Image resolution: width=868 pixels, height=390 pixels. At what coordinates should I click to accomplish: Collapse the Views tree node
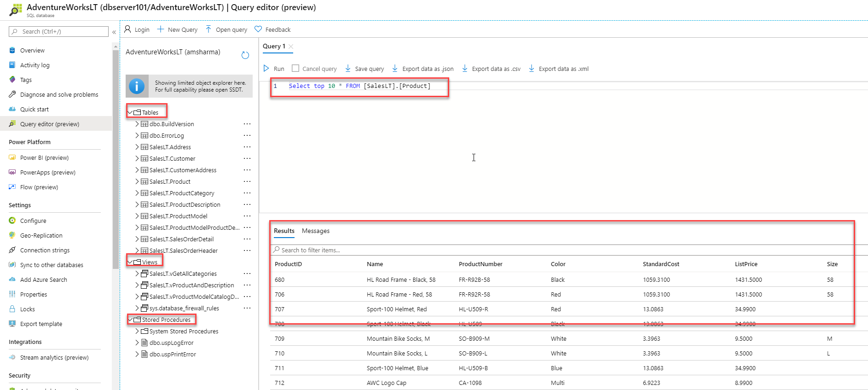point(130,262)
